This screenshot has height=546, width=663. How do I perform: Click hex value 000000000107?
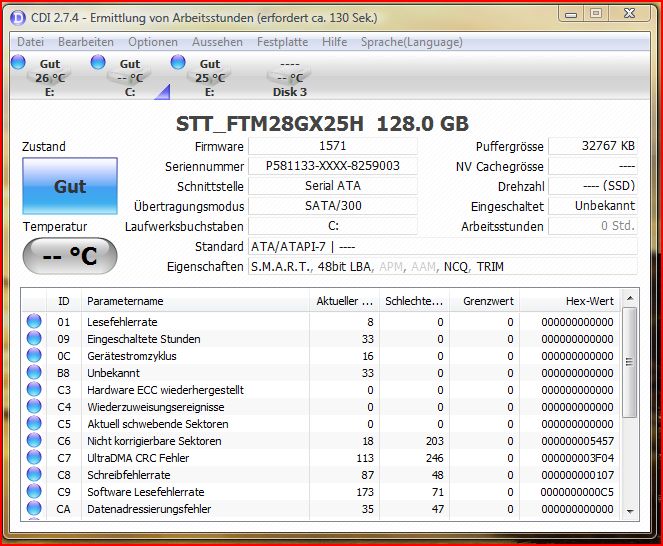pos(577,475)
